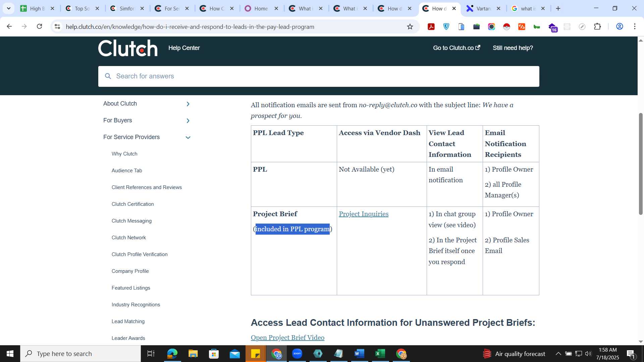Launch Microsoft Edge from taskbar

(172, 354)
